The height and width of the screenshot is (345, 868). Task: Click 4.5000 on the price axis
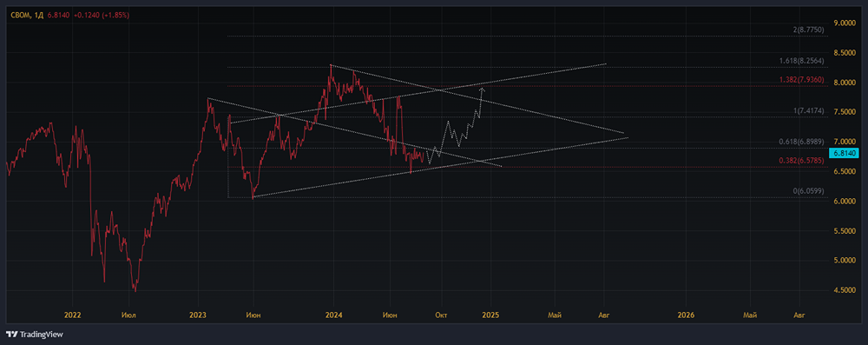845,290
